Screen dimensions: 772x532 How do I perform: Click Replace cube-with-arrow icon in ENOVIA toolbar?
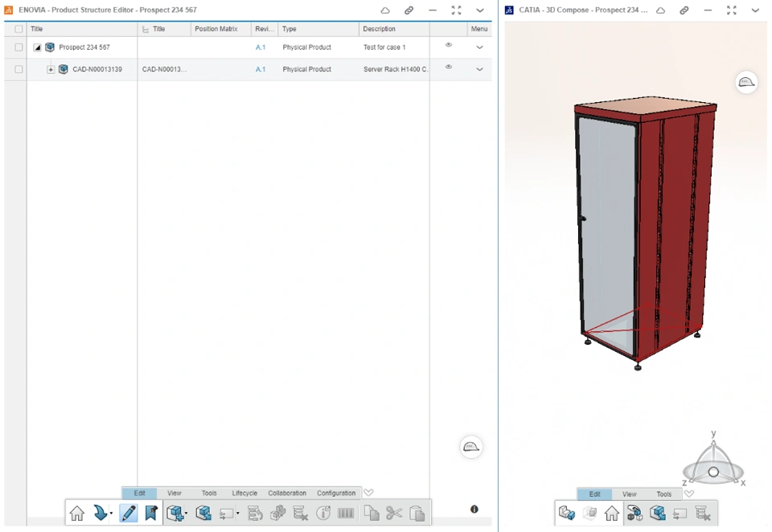203,514
